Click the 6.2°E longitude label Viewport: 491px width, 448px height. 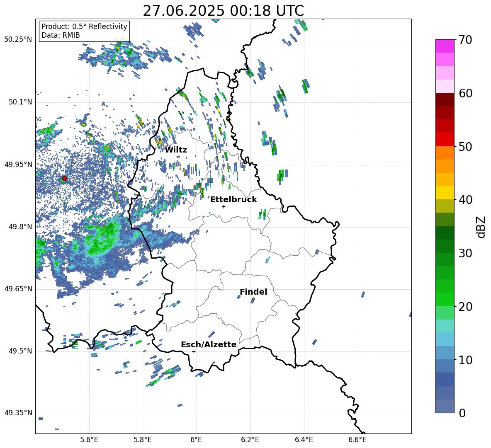click(250, 440)
